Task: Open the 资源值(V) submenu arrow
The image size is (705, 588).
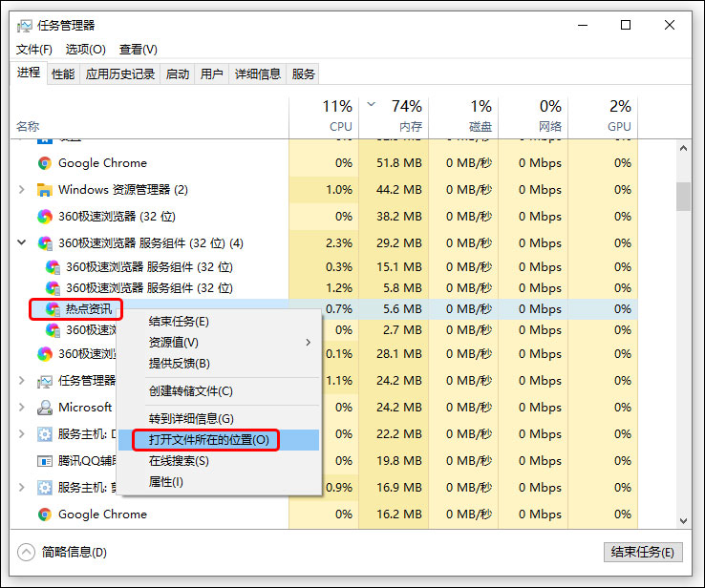Action: (x=308, y=343)
